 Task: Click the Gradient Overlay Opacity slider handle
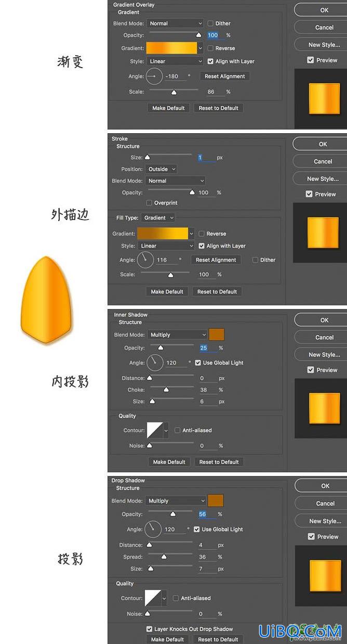point(198,35)
